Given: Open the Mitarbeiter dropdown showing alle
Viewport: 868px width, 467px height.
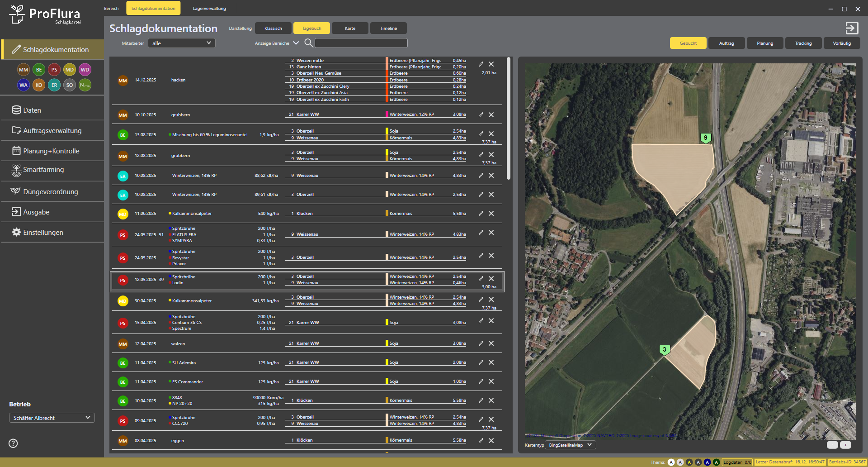Looking at the screenshot, I should point(181,43).
